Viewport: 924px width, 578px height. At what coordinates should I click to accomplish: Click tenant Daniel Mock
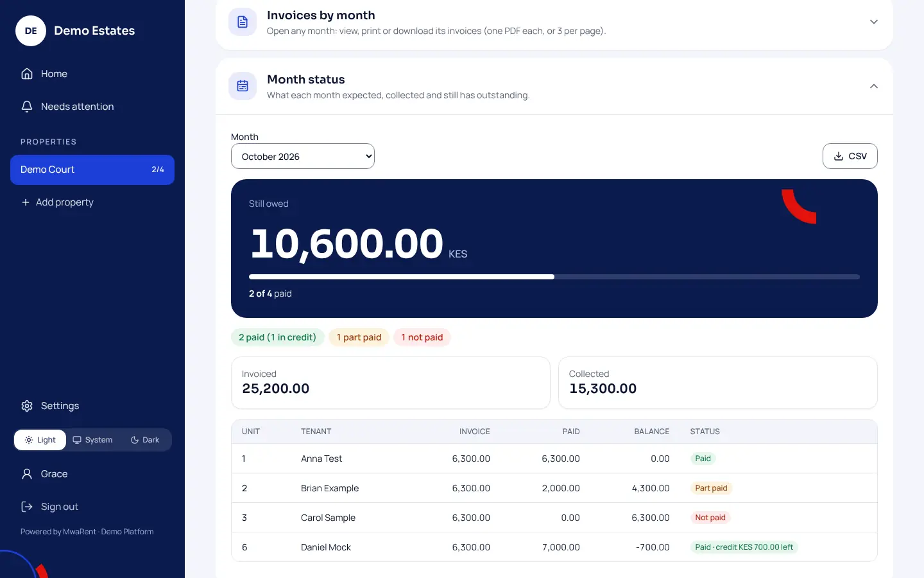(326, 547)
